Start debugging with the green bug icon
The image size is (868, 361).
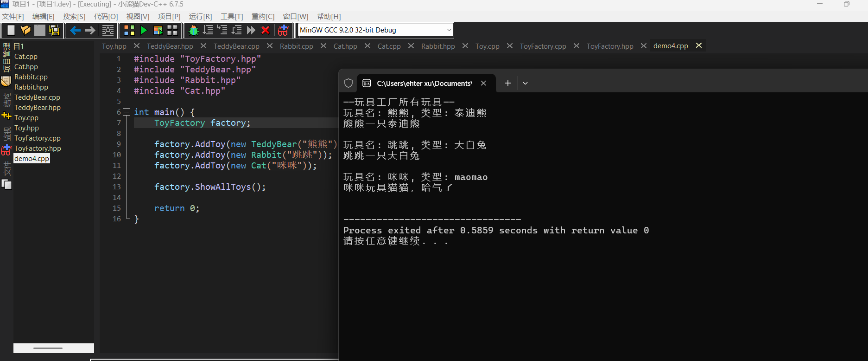194,30
